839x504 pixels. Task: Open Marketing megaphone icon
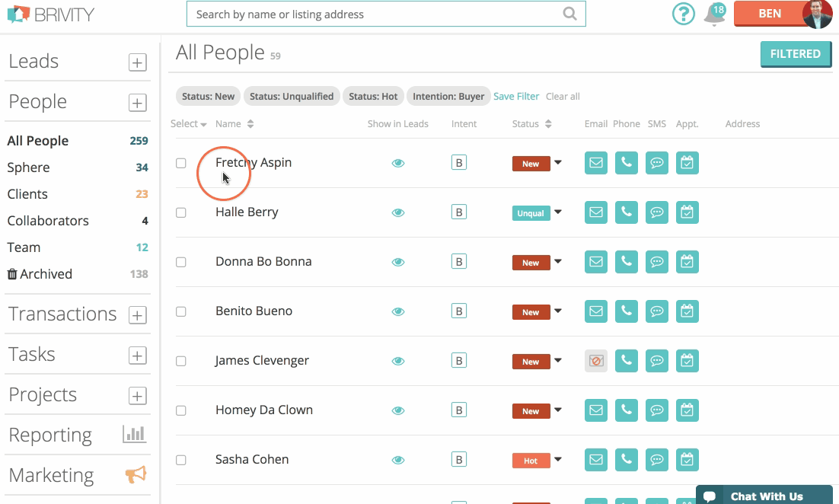(x=136, y=474)
